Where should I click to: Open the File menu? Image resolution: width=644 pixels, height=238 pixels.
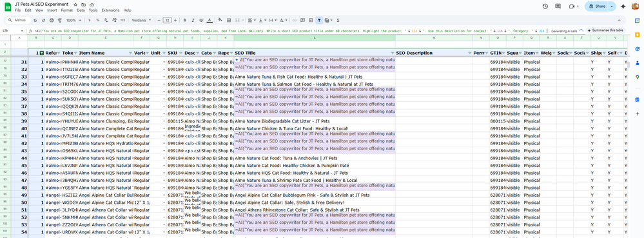click(x=17, y=10)
